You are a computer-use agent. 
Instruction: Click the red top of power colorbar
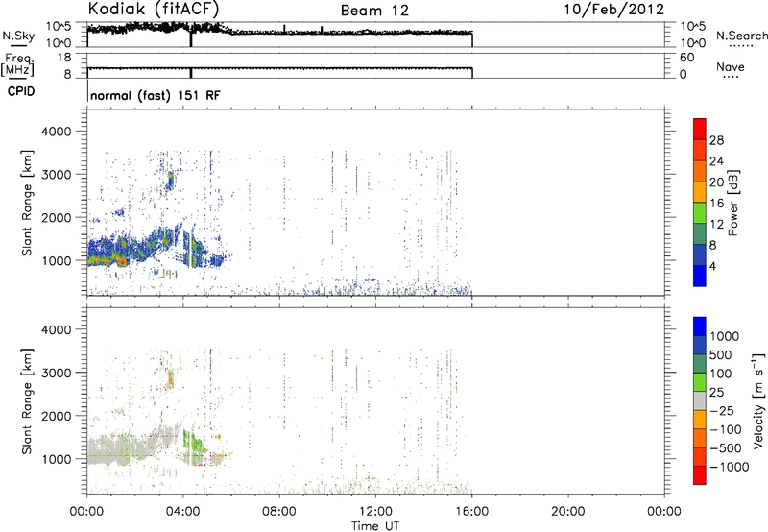tap(700, 129)
